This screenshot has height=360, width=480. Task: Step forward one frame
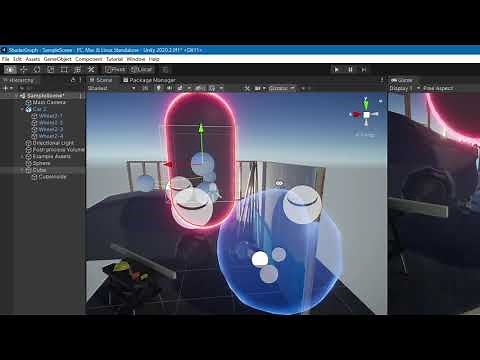tap(364, 69)
